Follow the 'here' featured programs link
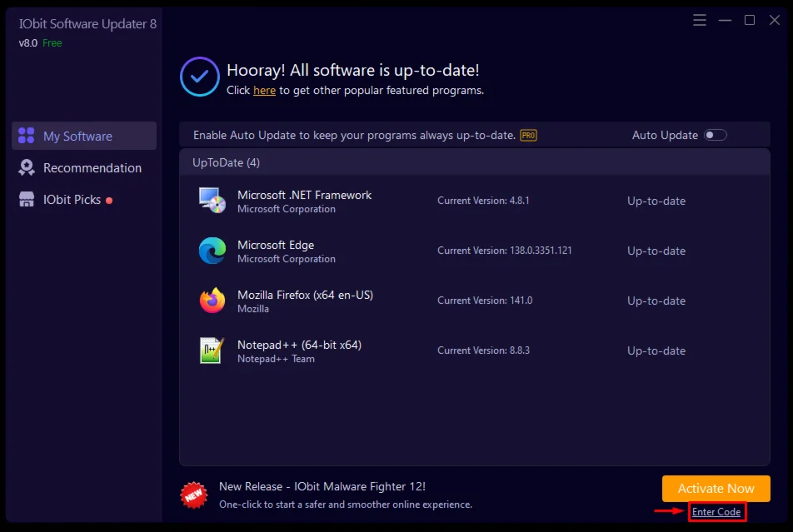Viewport: 793px width, 532px height. coord(264,90)
